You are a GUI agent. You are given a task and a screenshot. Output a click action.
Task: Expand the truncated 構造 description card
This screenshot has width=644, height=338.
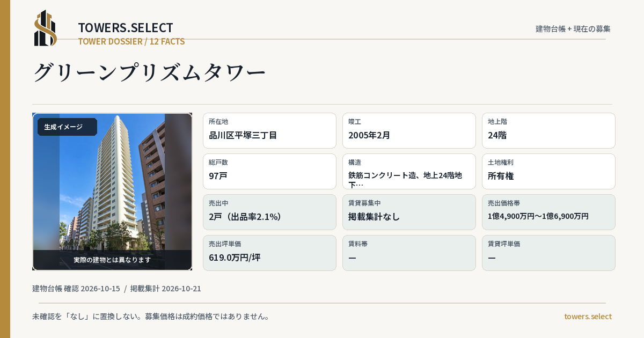point(409,171)
